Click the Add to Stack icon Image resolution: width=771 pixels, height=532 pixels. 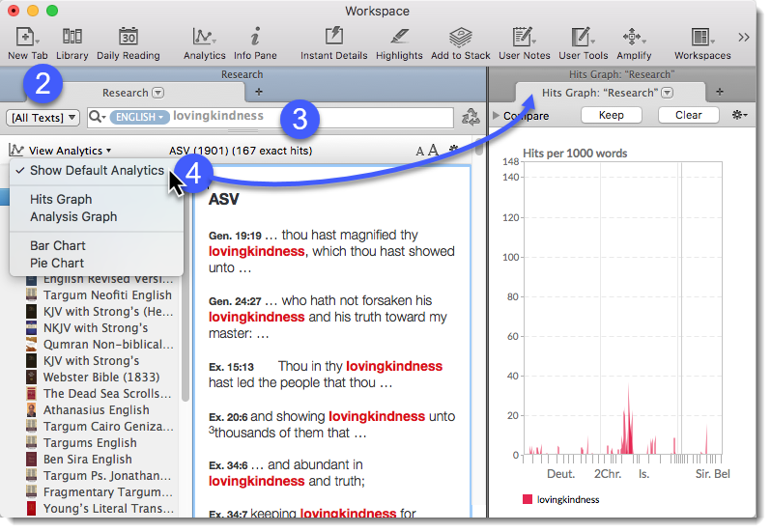(460, 37)
